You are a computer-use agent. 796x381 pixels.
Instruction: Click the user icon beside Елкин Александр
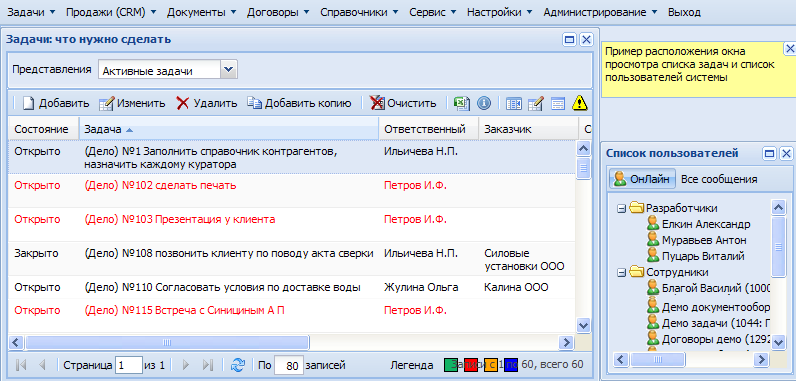tap(652, 224)
